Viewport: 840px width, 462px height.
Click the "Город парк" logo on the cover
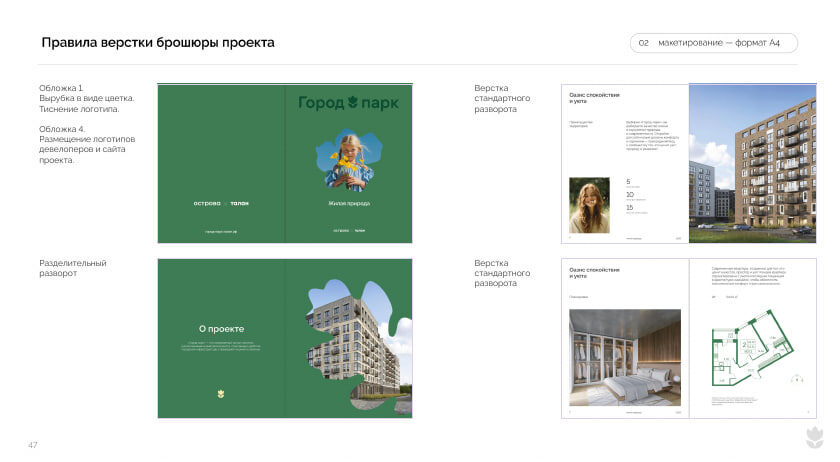click(348, 102)
